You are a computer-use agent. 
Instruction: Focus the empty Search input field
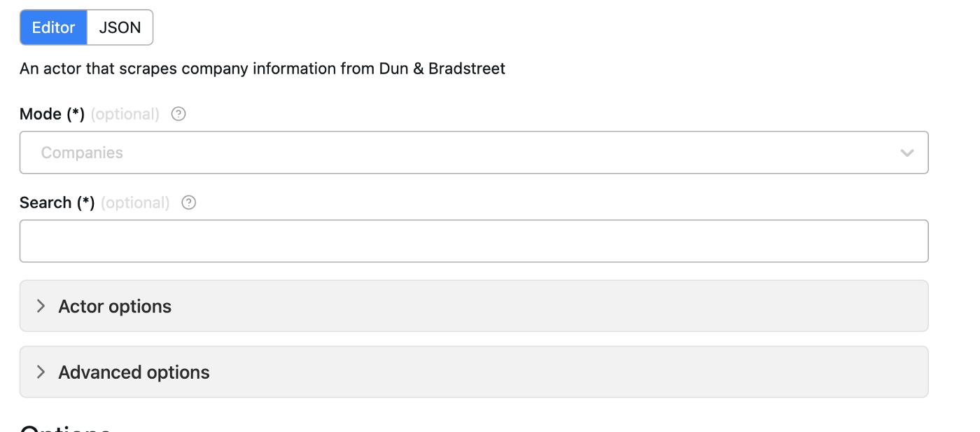(x=473, y=240)
